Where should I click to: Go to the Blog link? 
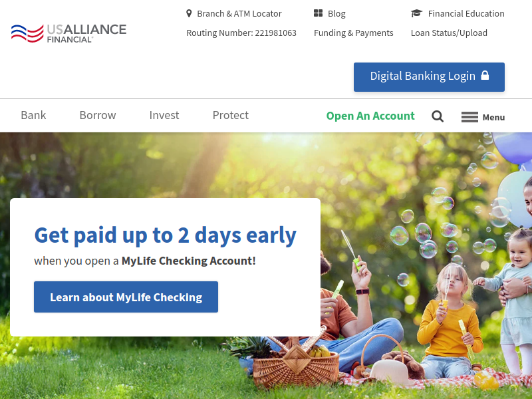[x=336, y=13]
